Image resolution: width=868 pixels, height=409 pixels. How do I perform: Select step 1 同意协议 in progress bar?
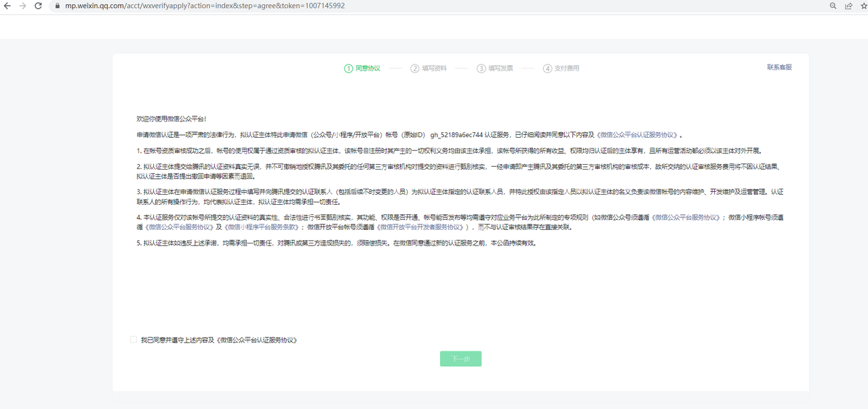[x=362, y=68]
